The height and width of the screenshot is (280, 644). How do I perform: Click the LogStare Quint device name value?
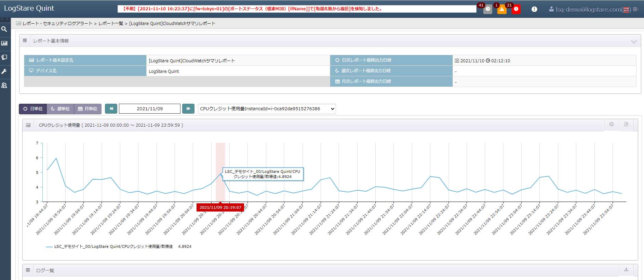pyautogui.click(x=164, y=71)
